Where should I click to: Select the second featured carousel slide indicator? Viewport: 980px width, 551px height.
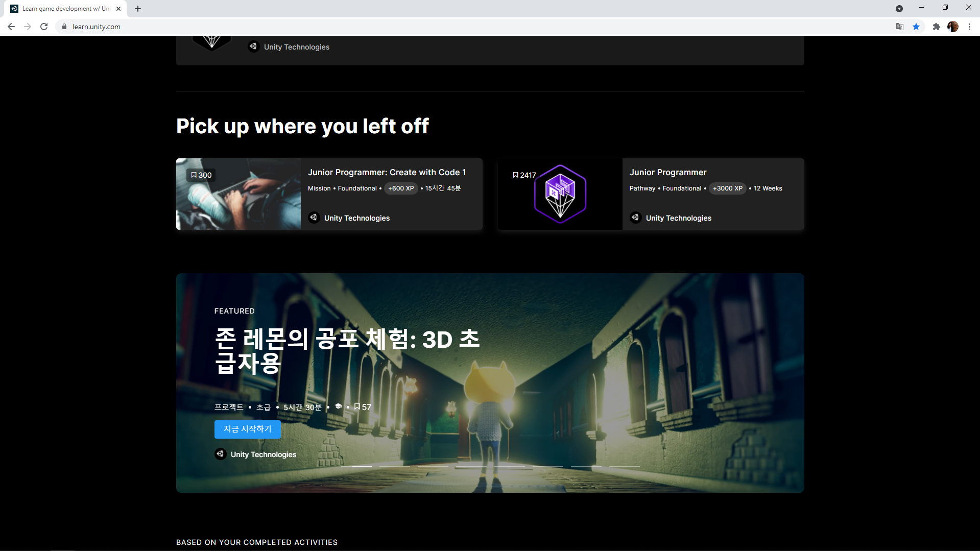click(x=395, y=467)
